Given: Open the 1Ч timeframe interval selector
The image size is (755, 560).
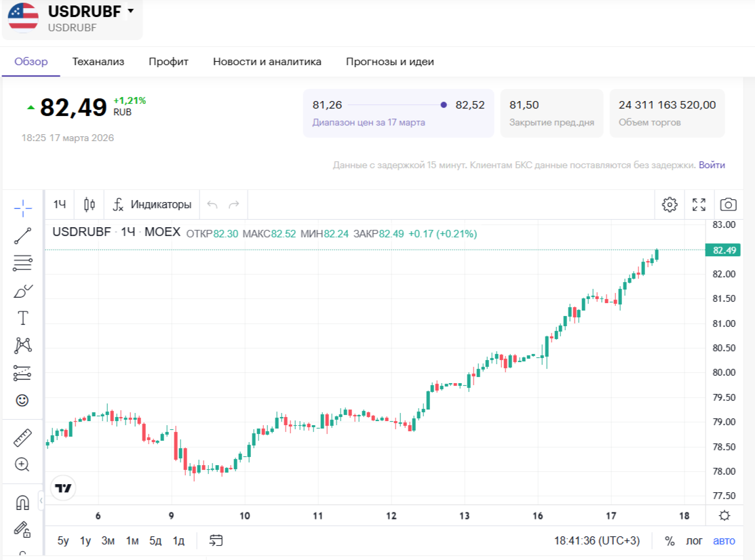Looking at the screenshot, I should [x=60, y=204].
